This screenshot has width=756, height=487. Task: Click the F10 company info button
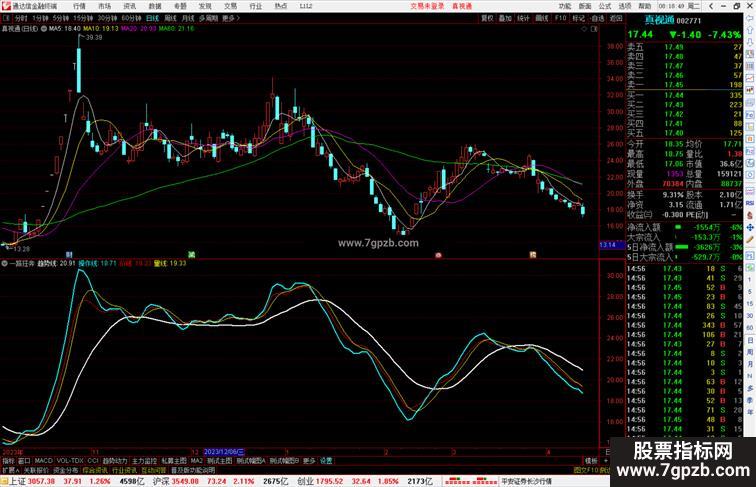[x=560, y=18]
